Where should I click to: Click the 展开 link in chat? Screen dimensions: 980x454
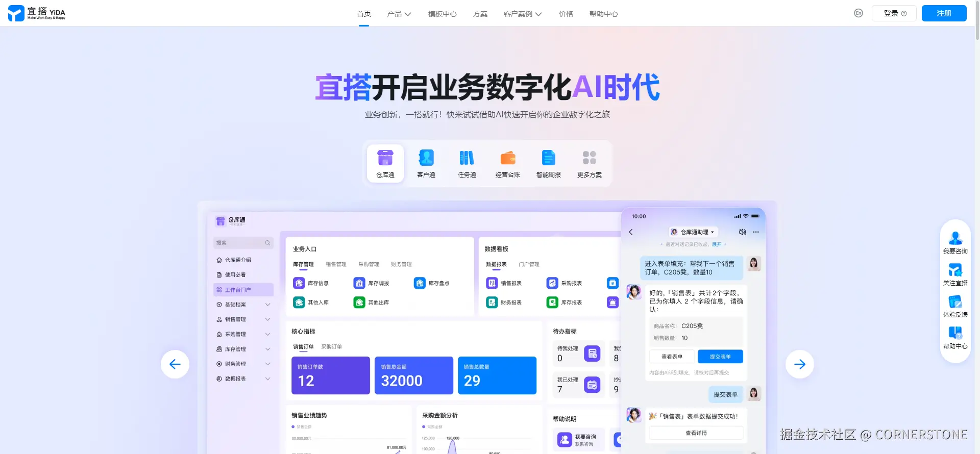[717, 244]
